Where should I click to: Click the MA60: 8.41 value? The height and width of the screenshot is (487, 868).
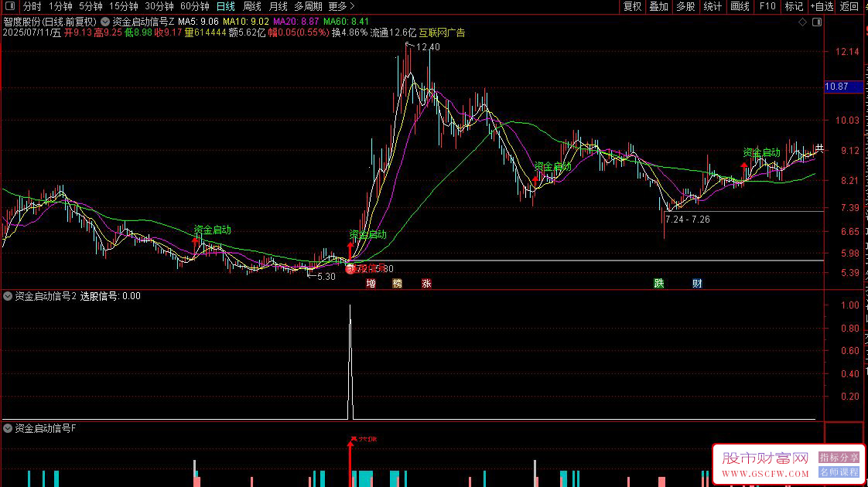[346, 22]
